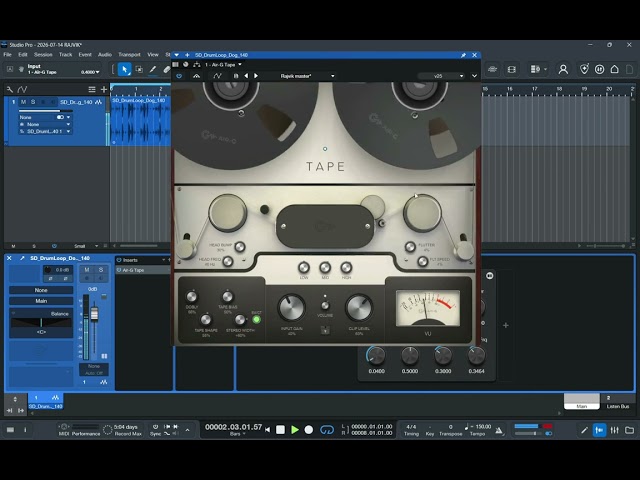Click the channel volume fader handle
This screenshot has height=480, width=640.
pos(94,314)
